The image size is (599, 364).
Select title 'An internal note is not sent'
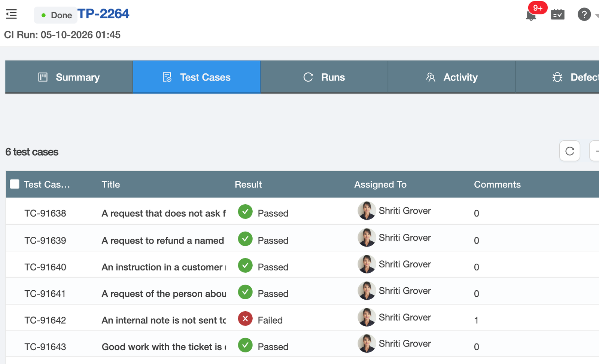[x=164, y=320]
